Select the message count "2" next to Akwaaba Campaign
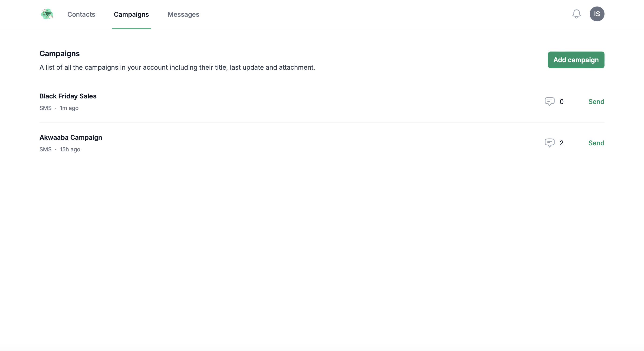Screen dimensions: 644x351 click(x=562, y=143)
